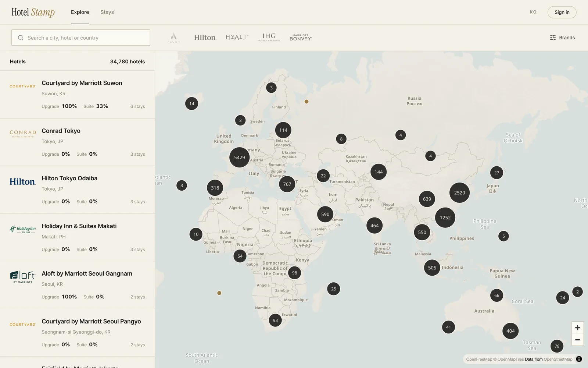
Task: Click the 464 cluster over India
Action: (x=374, y=226)
